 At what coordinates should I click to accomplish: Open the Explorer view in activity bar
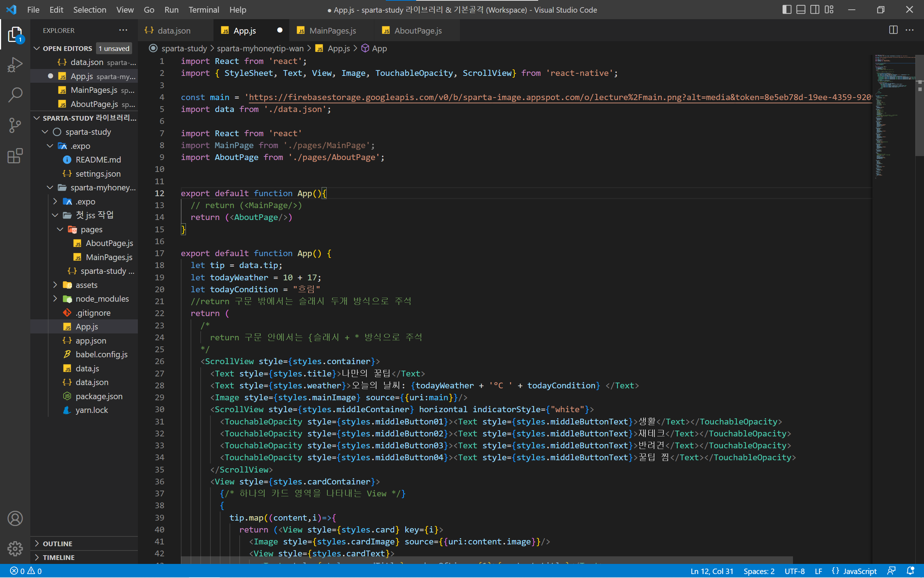tap(15, 35)
